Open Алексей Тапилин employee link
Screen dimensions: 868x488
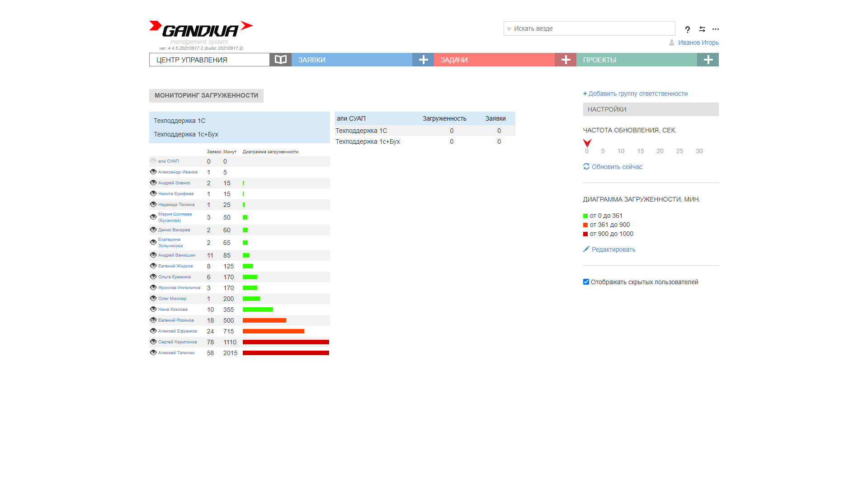(x=176, y=353)
